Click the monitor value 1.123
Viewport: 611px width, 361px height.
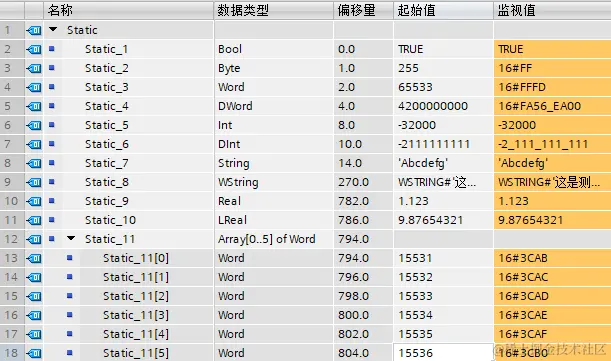click(514, 201)
